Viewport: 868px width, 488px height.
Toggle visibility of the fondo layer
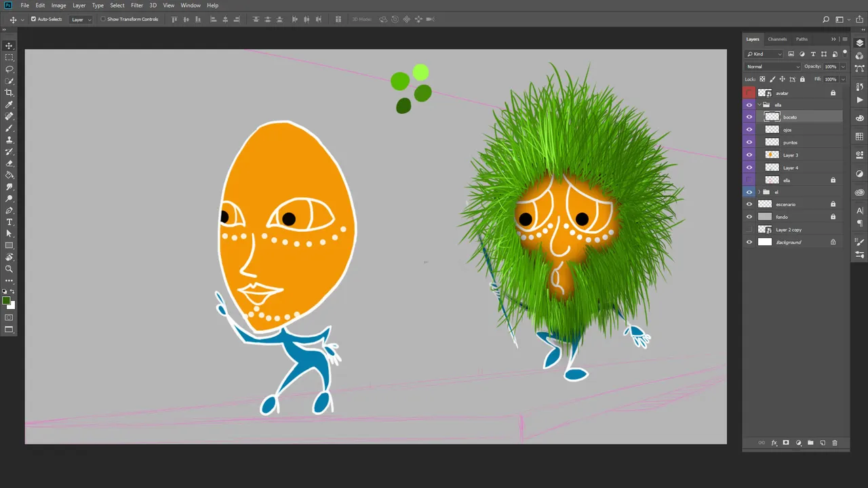click(x=749, y=217)
